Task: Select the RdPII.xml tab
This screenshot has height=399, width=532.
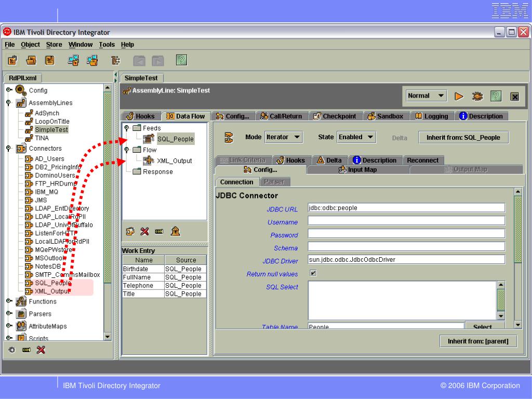Action: (x=22, y=78)
